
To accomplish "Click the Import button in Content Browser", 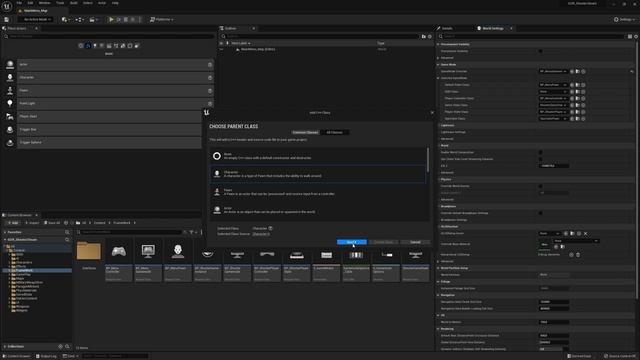I will pos(32,223).
